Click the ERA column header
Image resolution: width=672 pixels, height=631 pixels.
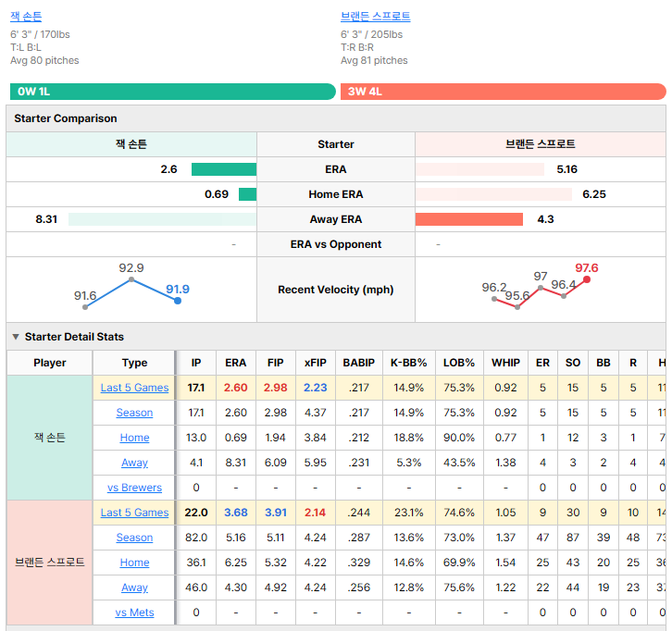click(x=236, y=363)
